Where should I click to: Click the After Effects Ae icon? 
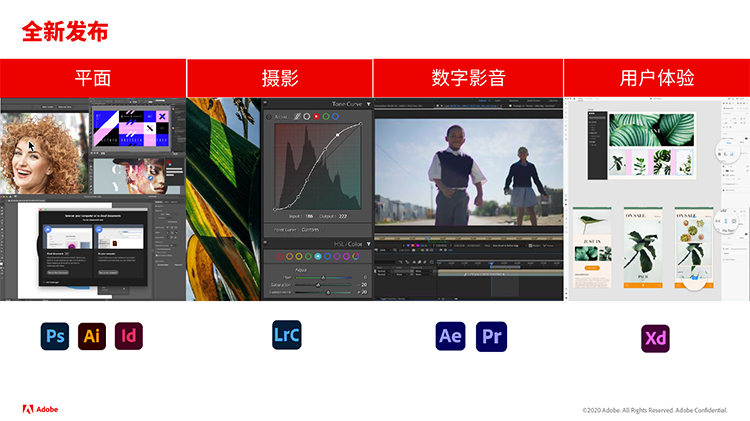[450, 336]
